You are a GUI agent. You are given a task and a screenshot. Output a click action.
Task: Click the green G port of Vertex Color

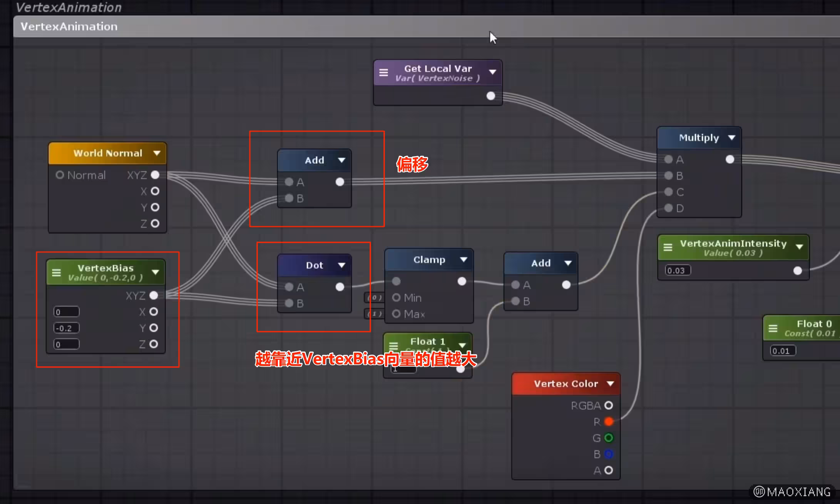(x=609, y=438)
